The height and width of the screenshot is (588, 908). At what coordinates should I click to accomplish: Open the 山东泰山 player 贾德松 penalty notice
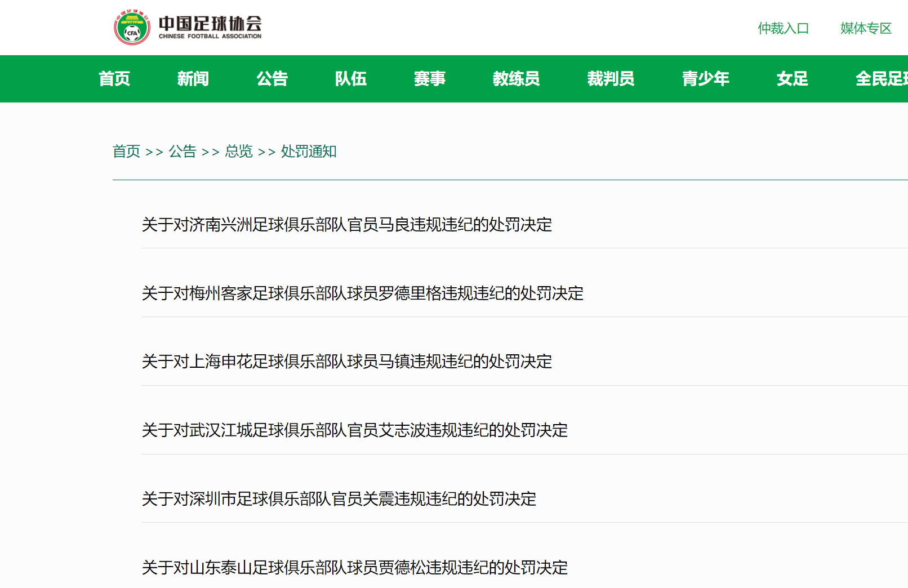pyautogui.click(x=355, y=568)
